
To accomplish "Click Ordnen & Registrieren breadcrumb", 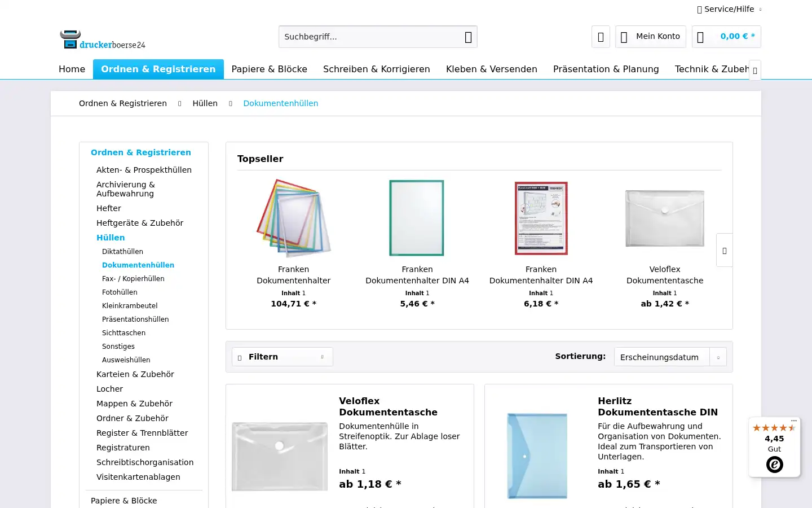I will [123, 103].
